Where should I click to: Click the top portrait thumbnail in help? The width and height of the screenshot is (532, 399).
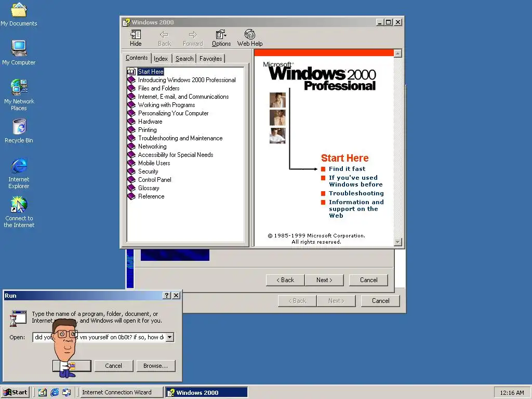coord(277,100)
